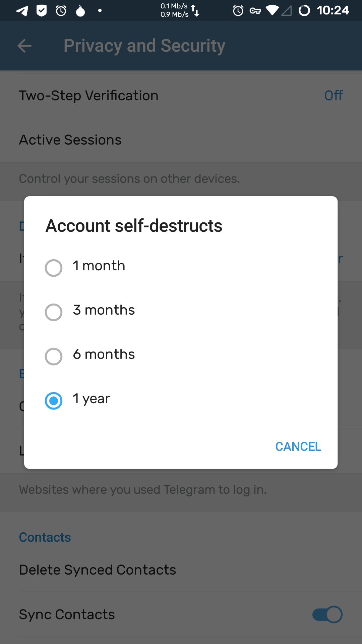362x644 pixels.
Task: Tap the Off value for Two-Step Verification
Action: (334, 96)
